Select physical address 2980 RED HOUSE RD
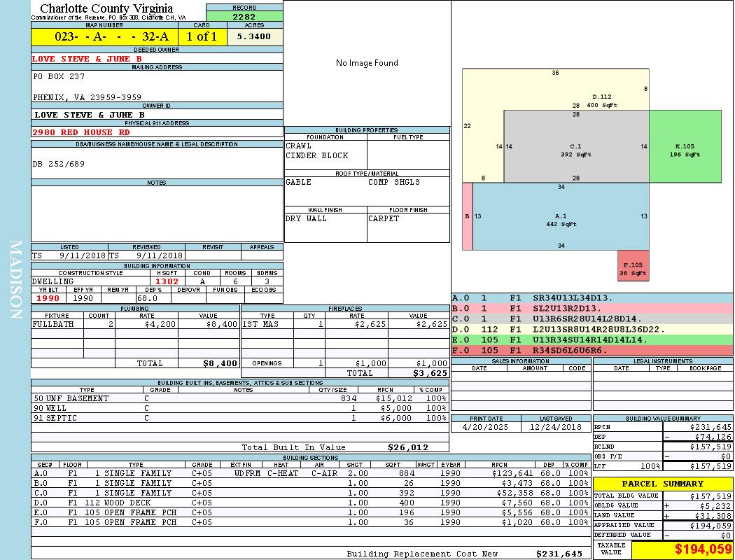Viewport: 735px width, 560px height. (81, 132)
